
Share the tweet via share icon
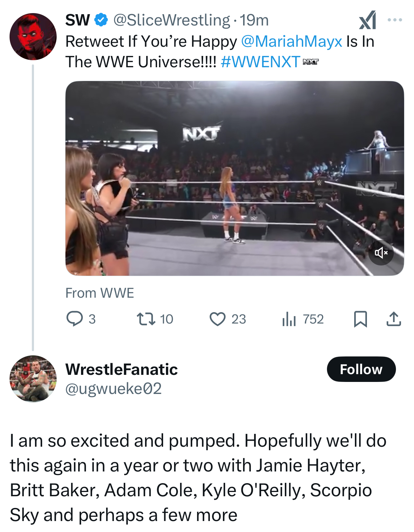393,319
